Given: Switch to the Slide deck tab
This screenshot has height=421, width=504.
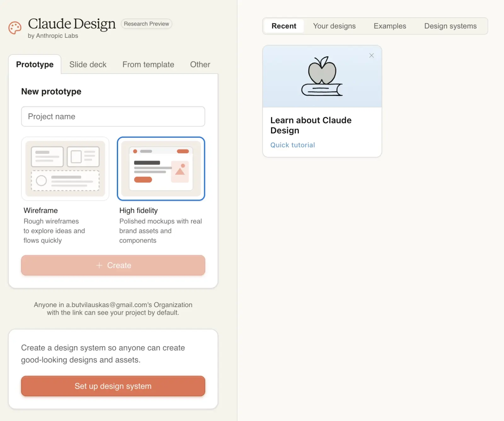Looking at the screenshot, I should point(88,65).
